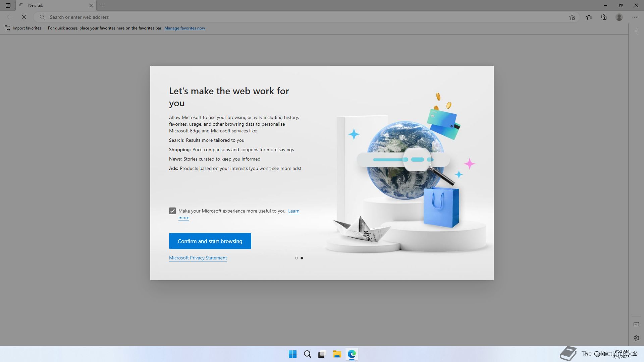Click the Learn more link
This screenshot has width=644, height=362.
click(293, 211)
